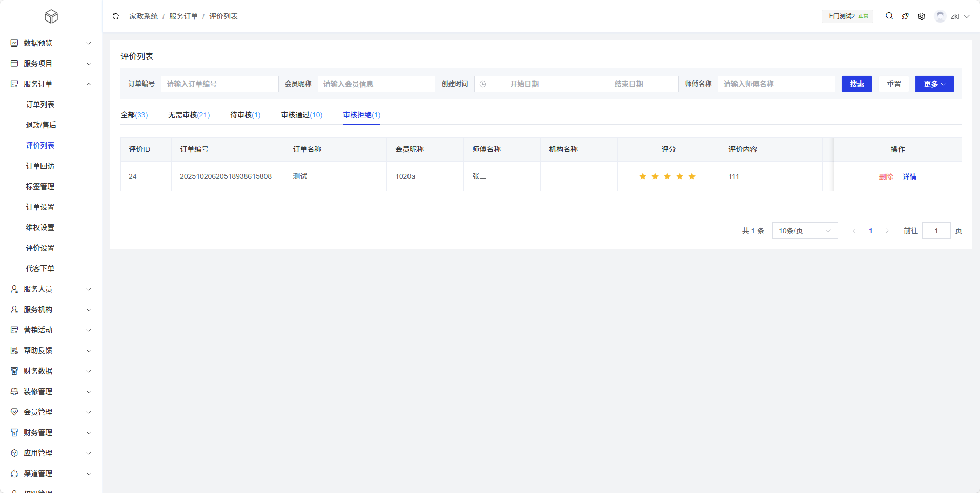The width and height of the screenshot is (980, 493).
Task: Open the 10条/页 page size dropdown
Action: (x=805, y=231)
